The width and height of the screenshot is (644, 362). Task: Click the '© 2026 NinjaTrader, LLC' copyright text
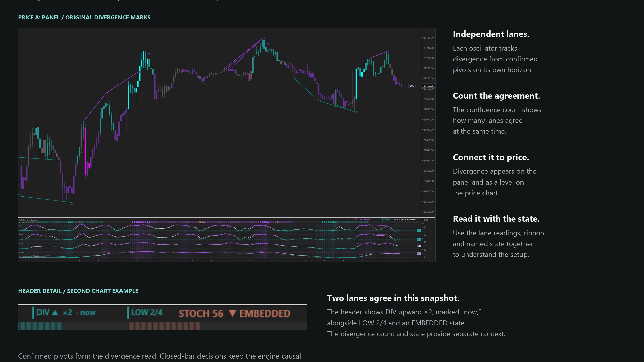point(32,257)
